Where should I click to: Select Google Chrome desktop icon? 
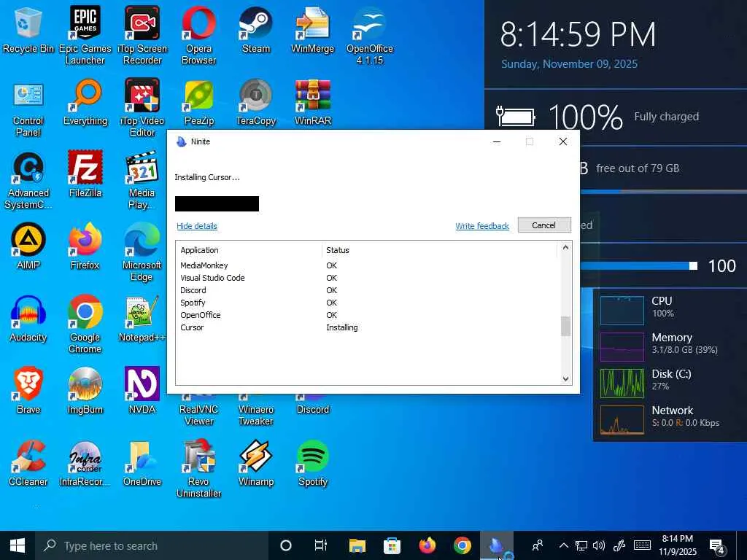(85, 324)
